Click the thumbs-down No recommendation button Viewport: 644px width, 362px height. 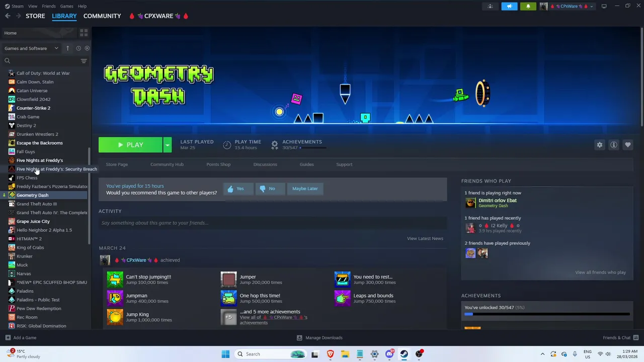point(269,189)
